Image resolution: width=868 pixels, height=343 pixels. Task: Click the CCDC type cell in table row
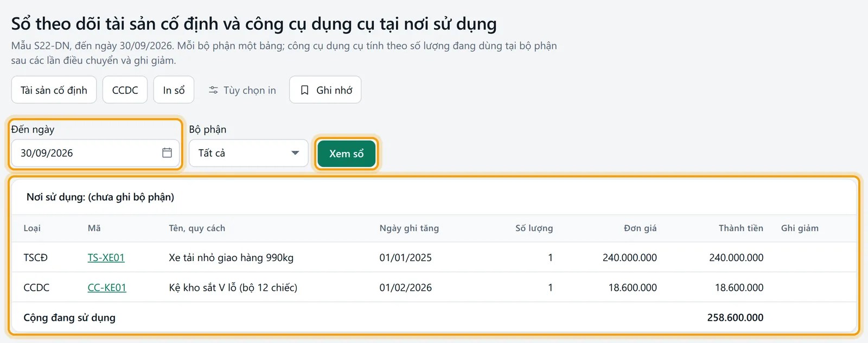tap(36, 288)
